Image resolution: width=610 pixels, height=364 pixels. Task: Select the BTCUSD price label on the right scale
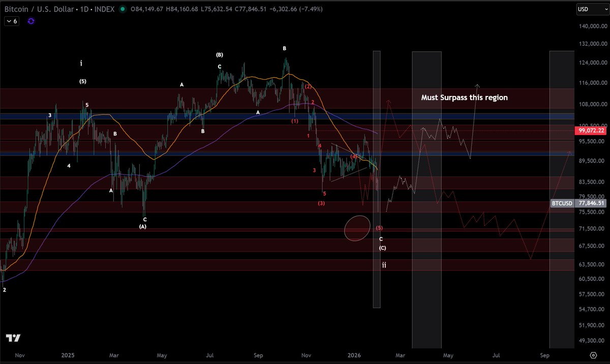coord(561,203)
